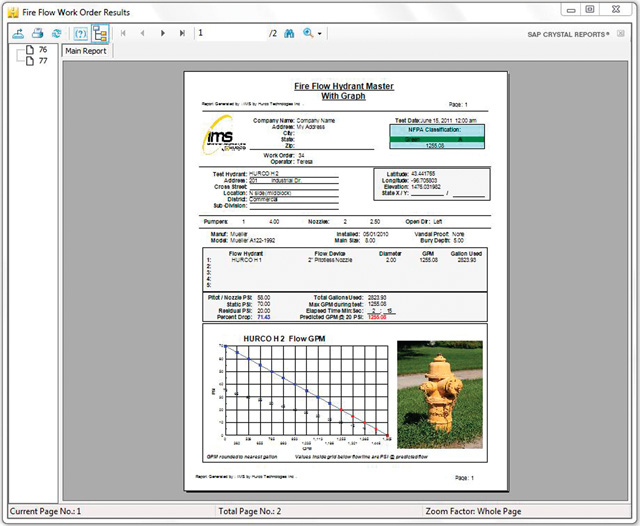This screenshot has height=526, width=640.
Task: Toggle the group tree panel
Action: [x=100, y=33]
